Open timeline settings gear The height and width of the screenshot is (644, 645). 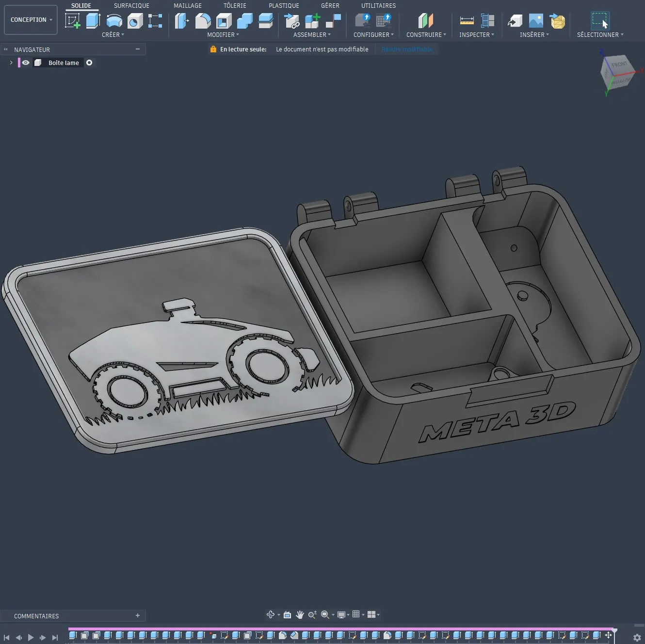click(637, 638)
